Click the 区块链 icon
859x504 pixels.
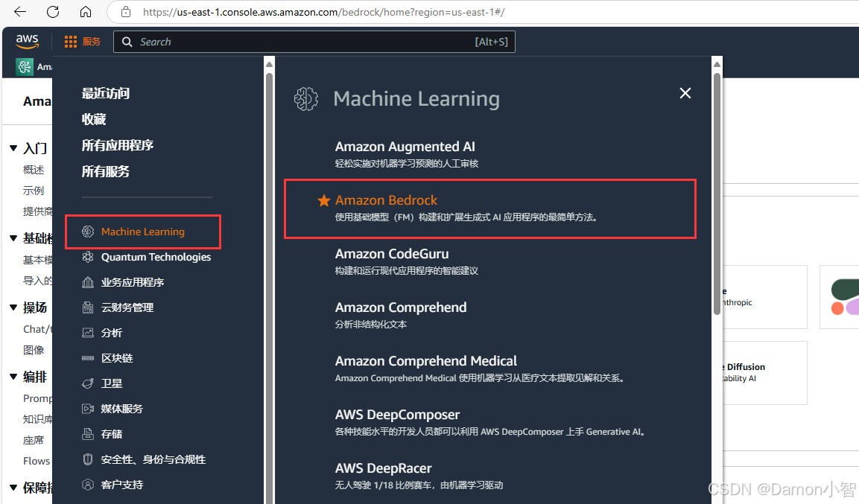(88, 358)
